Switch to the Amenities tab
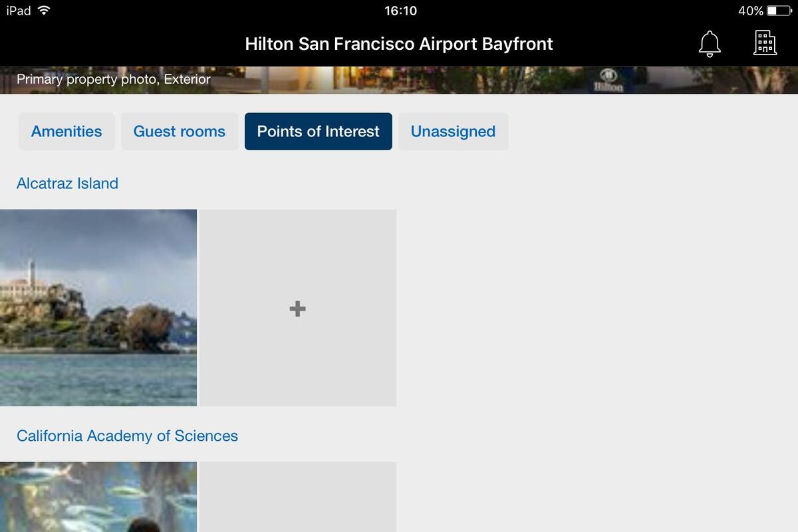Image resolution: width=798 pixels, height=532 pixels. [x=66, y=132]
